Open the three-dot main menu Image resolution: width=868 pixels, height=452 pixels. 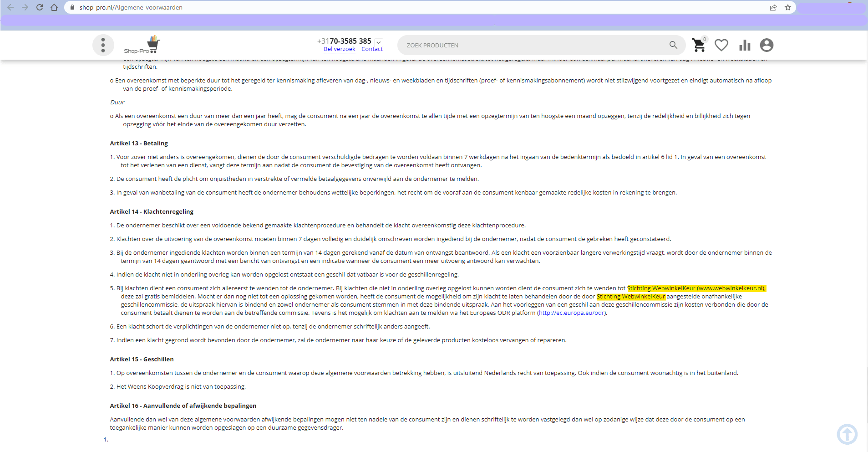click(103, 45)
